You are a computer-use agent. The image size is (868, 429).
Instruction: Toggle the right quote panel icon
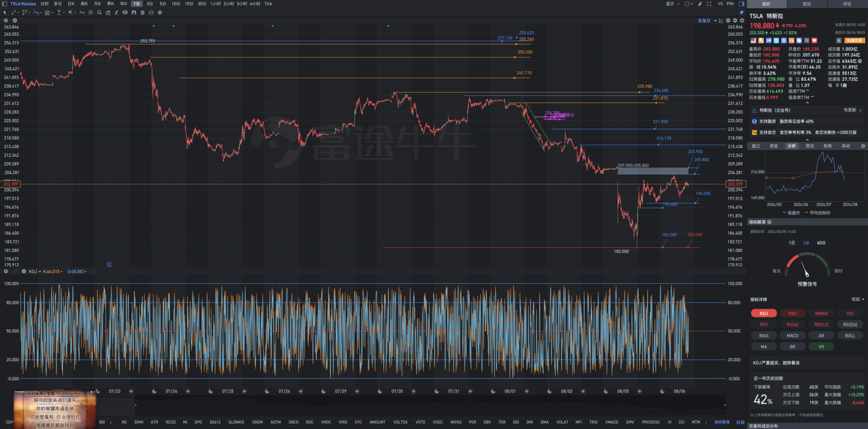pyautogui.click(x=742, y=4)
